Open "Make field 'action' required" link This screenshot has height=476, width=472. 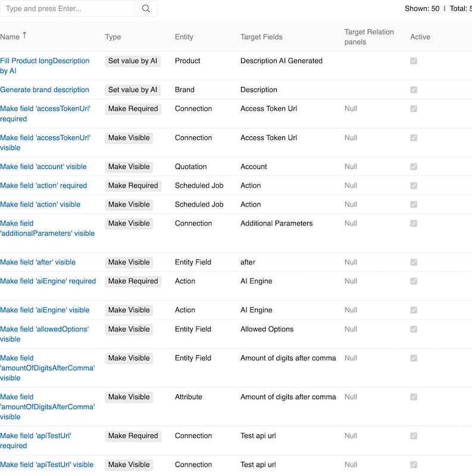pyautogui.click(x=43, y=186)
